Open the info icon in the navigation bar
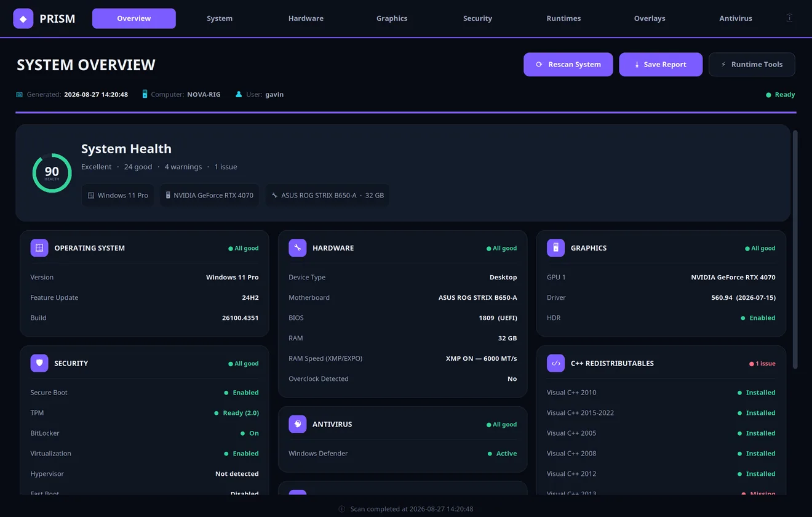Screen dimensions: 812x517 (789, 18)
